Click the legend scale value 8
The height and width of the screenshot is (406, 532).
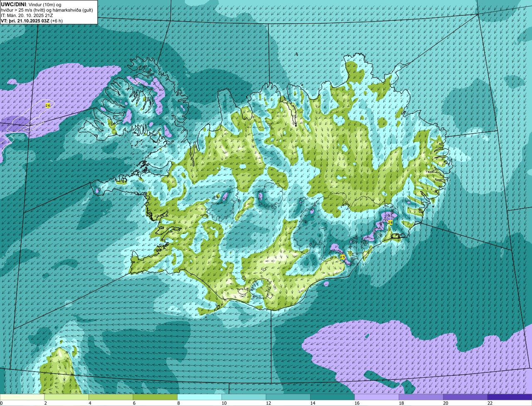click(178, 403)
